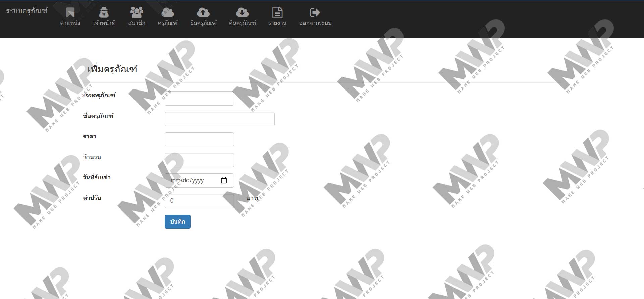Open the ครุภัณฑ์ cloud icon

168,12
